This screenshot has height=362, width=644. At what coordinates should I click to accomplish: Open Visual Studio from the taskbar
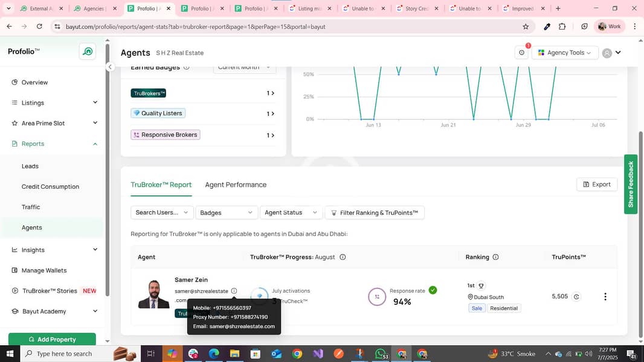point(318,354)
